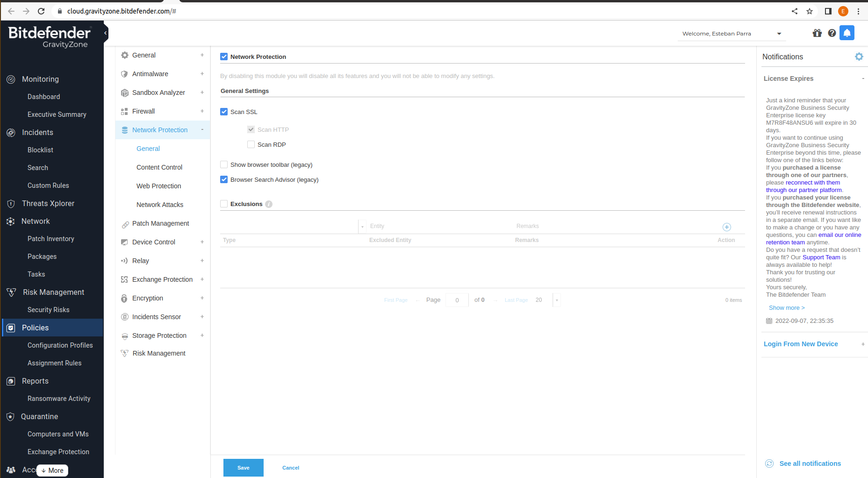Click the notifications bell icon
The width and height of the screenshot is (868, 478).
coord(846,33)
